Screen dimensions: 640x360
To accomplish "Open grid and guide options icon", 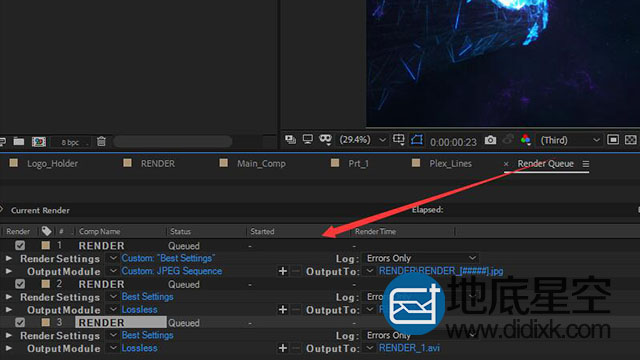I will point(398,140).
